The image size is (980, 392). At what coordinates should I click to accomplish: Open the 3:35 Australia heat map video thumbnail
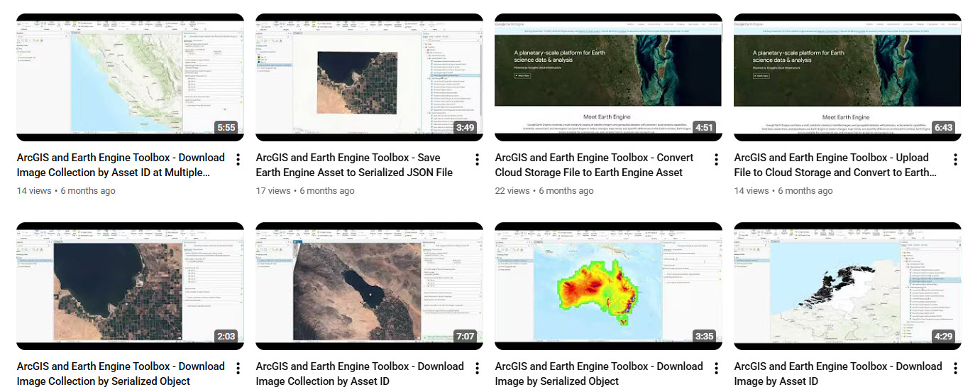608,286
